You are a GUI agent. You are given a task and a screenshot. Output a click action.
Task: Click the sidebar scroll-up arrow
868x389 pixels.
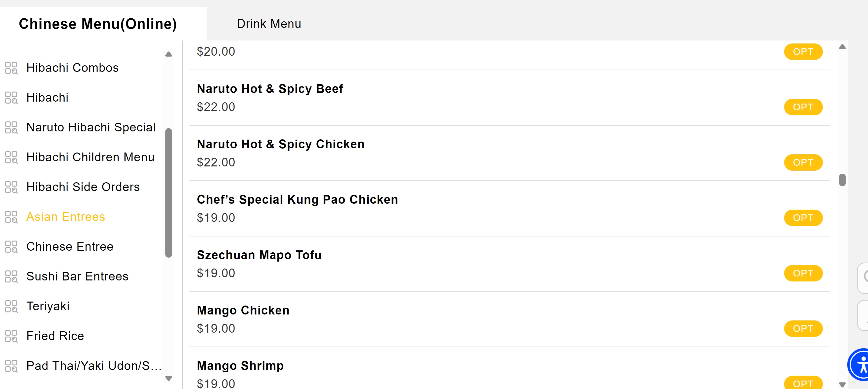[169, 54]
